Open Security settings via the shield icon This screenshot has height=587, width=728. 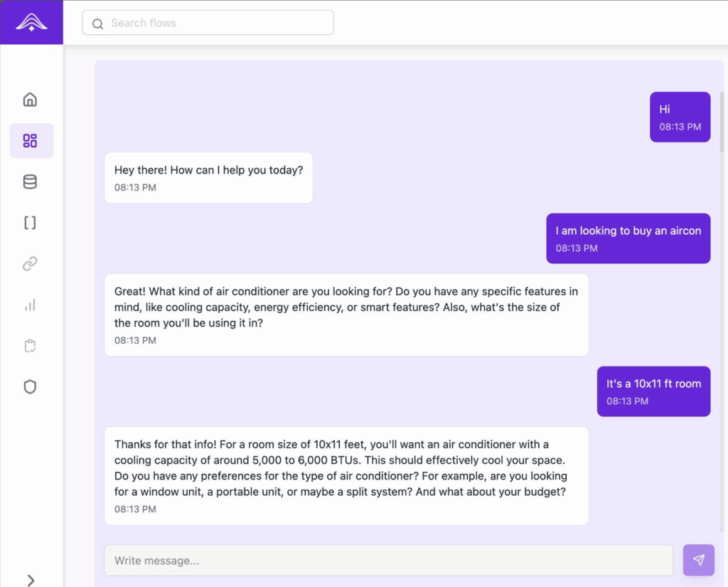click(30, 386)
